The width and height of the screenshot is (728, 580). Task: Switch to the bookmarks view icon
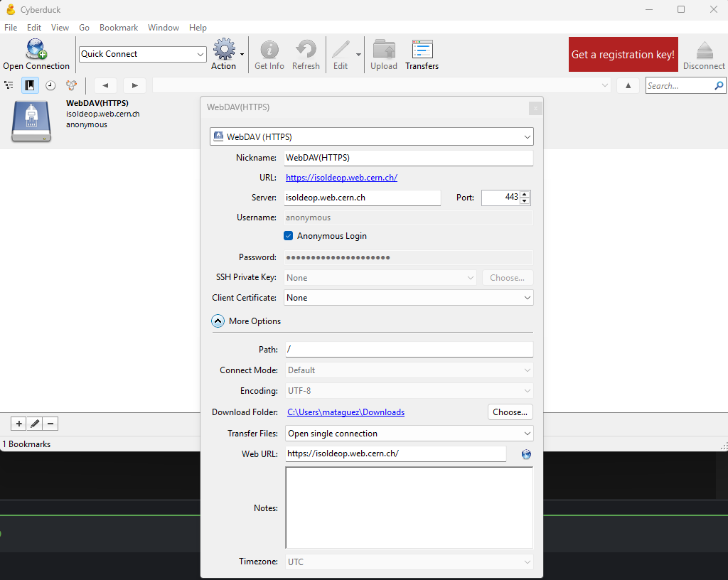pos(30,85)
